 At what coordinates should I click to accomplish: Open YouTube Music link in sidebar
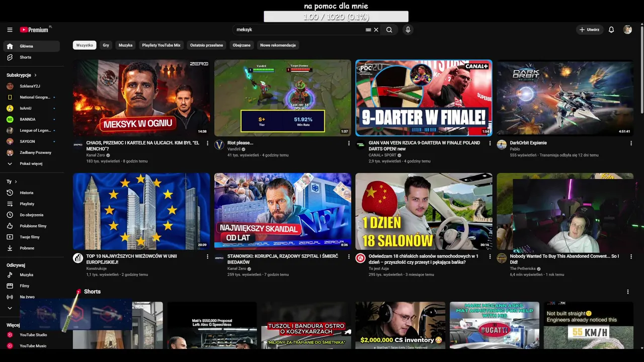coord(31,346)
